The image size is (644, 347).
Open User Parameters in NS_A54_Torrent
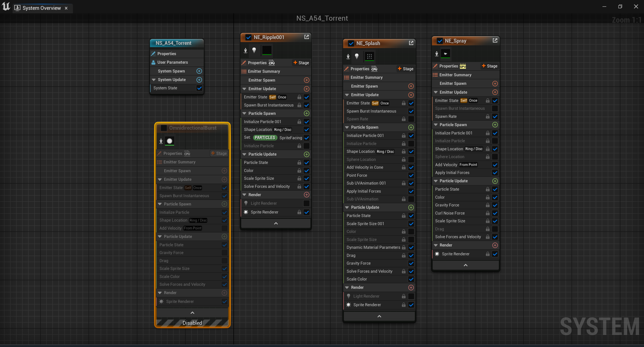click(x=177, y=62)
